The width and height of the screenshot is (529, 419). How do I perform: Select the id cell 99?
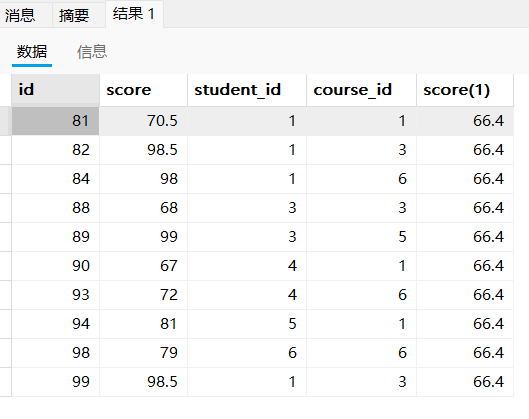click(x=55, y=382)
